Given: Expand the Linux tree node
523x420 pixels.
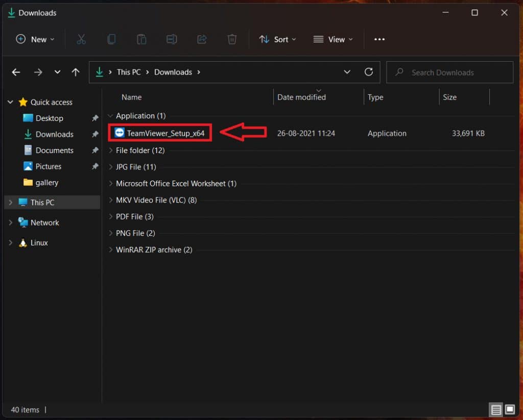Looking at the screenshot, I should (10, 243).
